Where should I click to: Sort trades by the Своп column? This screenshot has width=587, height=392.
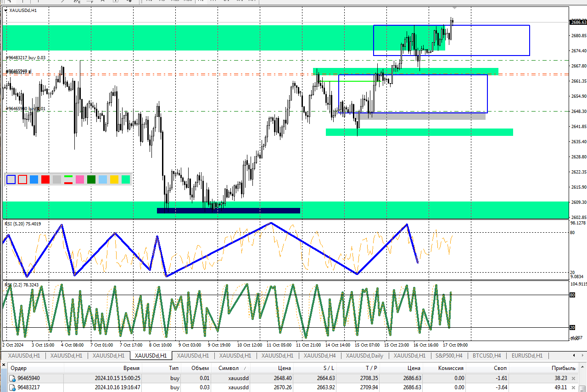[488, 368]
